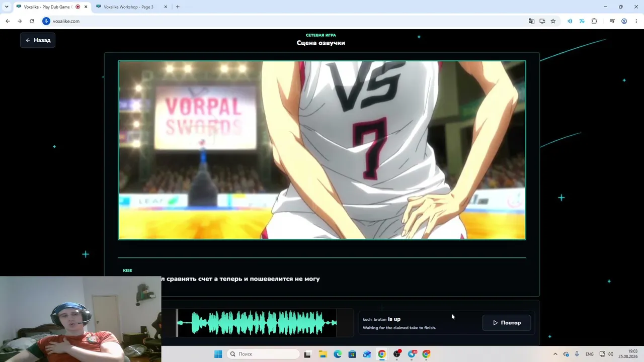Click the teal audio waveform
Screen dimensions: 644x362
257,323
